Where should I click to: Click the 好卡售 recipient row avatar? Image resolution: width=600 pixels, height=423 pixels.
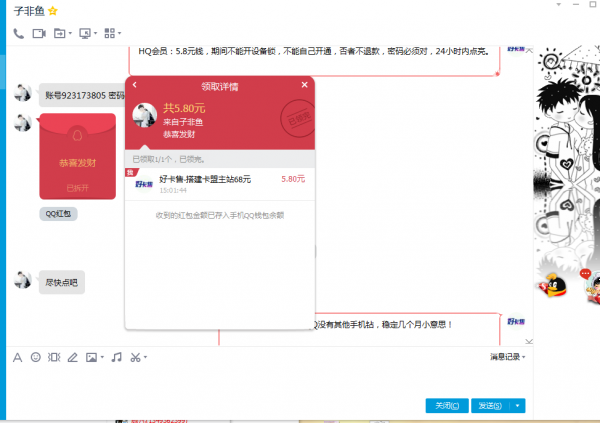(x=144, y=184)
